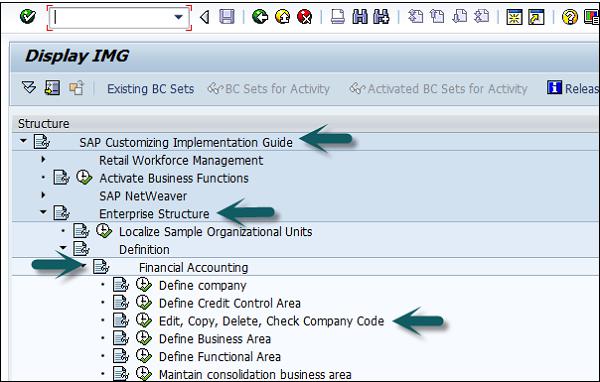Open documentation icon for Define company

click(x=121, y=285)
